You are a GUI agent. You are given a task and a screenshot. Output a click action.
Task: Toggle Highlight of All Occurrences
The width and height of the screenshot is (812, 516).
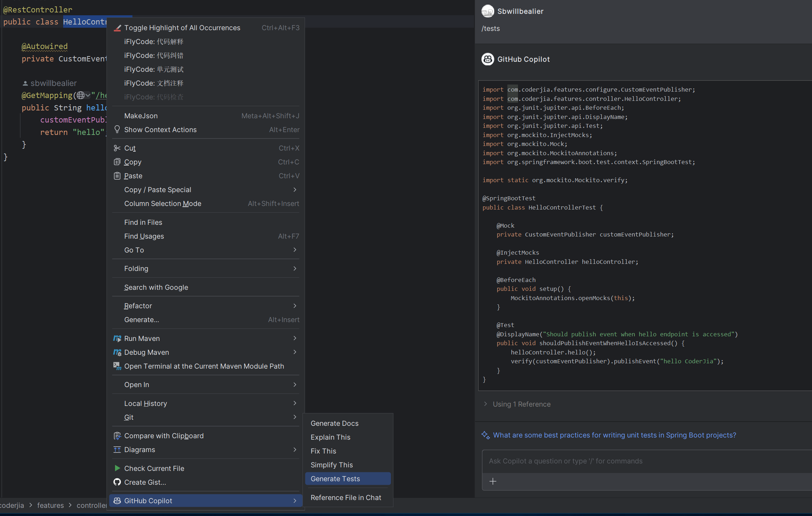point(182,27)
